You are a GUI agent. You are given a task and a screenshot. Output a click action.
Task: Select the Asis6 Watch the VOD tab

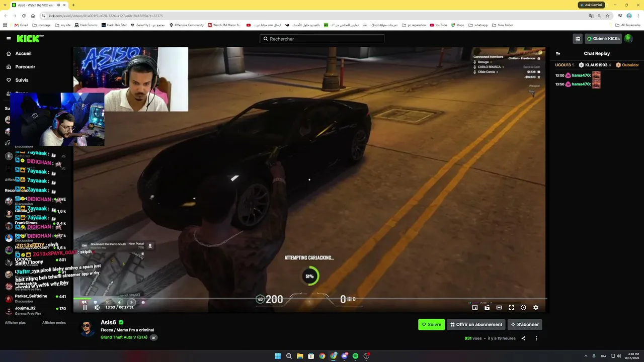click(x=39, y=5)
